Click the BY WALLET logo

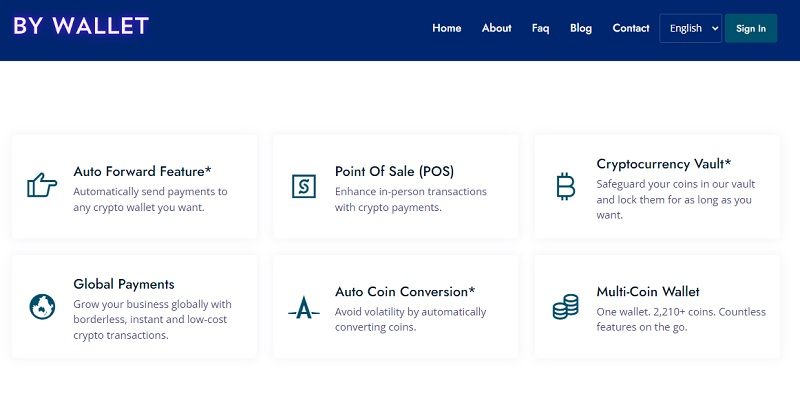click(81, 26)
